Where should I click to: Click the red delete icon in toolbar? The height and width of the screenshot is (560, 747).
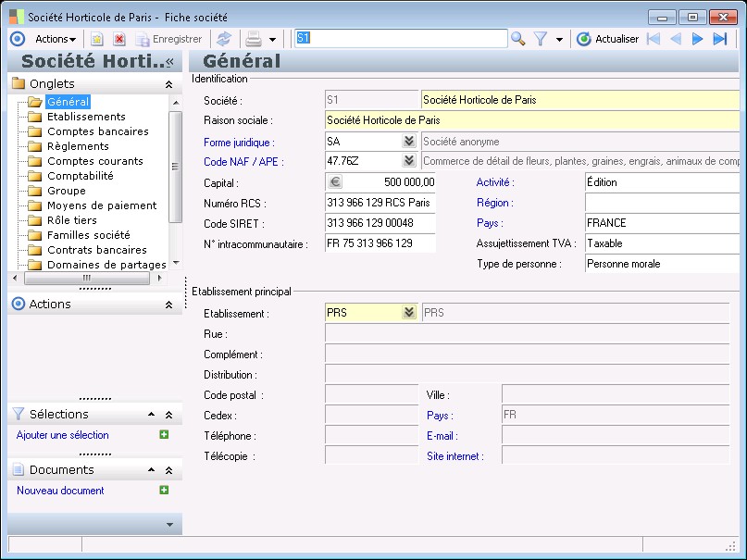[x=118, y=39]
